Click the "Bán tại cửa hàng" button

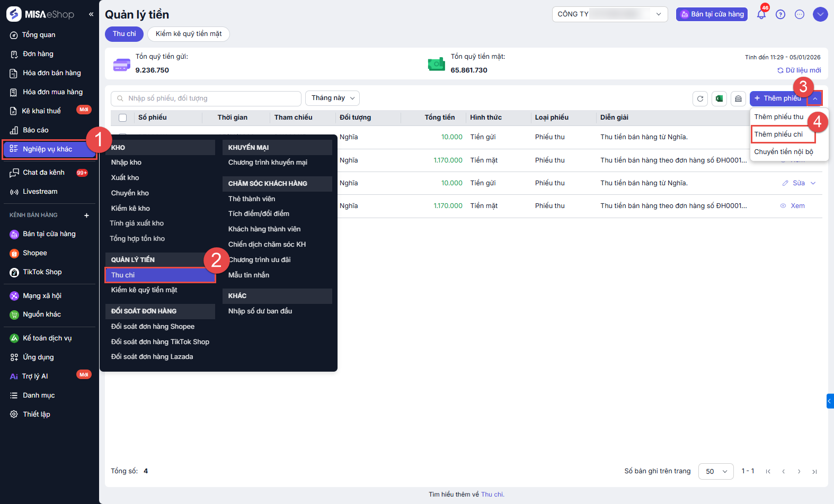point(712,14)
